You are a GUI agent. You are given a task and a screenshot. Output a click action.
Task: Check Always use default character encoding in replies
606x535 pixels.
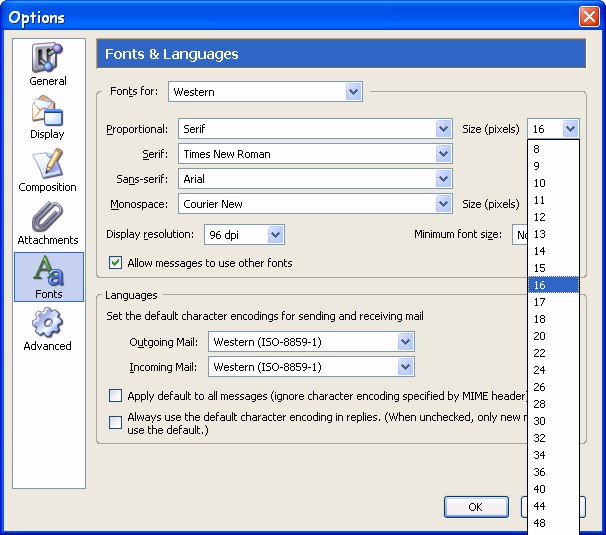116,423
